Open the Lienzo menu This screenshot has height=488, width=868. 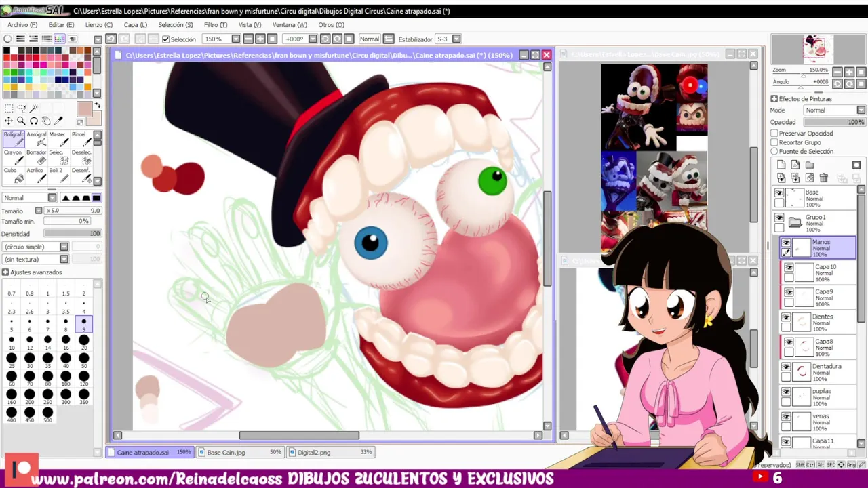click(x=99, y=25)
